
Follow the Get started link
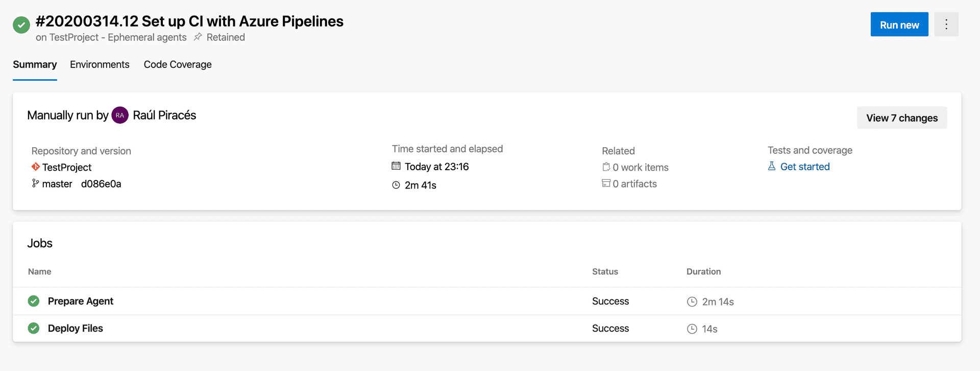pyautogui.click(x=805, y=167)
